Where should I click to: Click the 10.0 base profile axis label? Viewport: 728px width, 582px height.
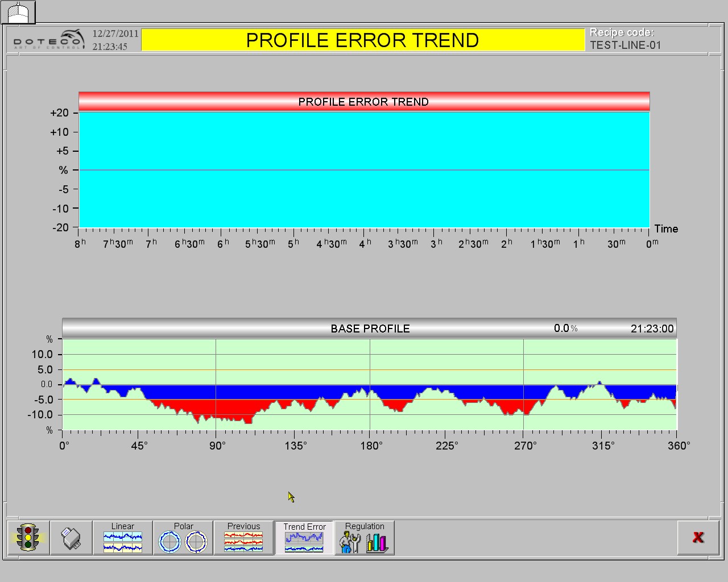(x=42, y=355)
